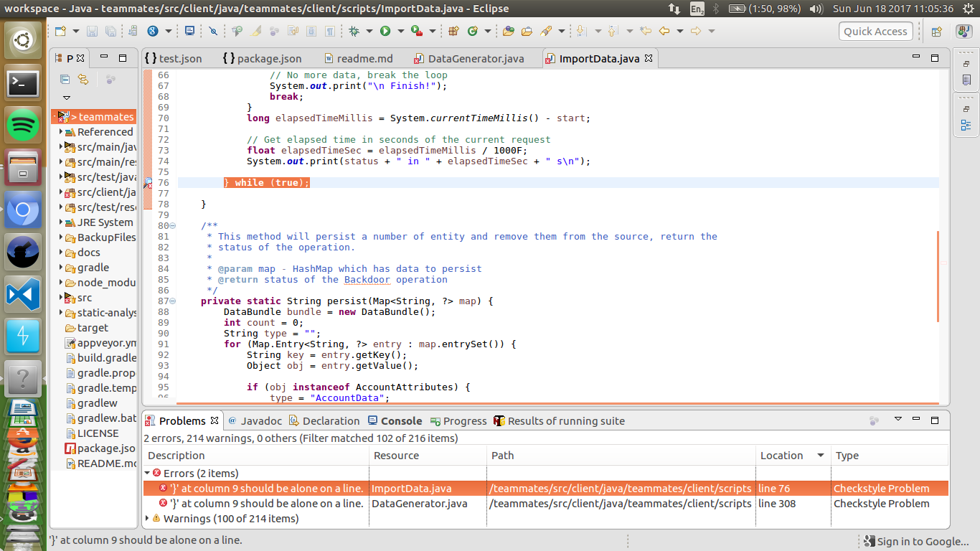Image resolution: width=980 pixels, height=551 pixels.
Task: Click the Open Task folder icon
Action: click(x=527, y=32)
